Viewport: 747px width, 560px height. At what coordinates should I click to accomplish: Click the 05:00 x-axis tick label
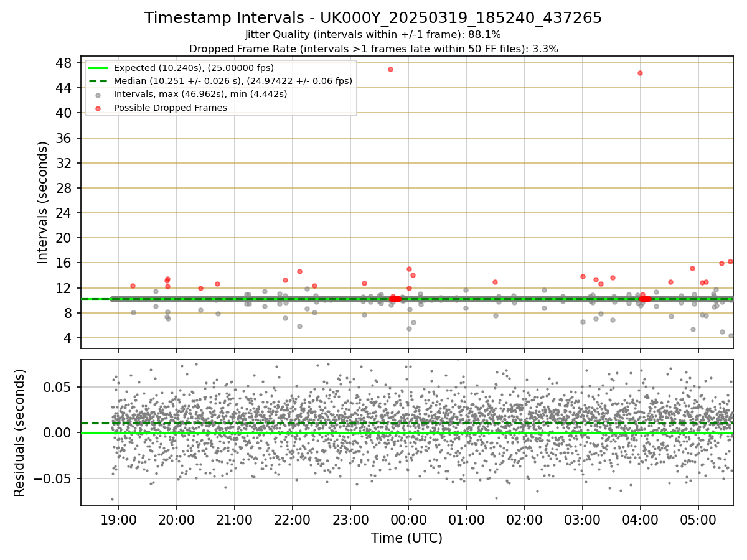(698, 518)
